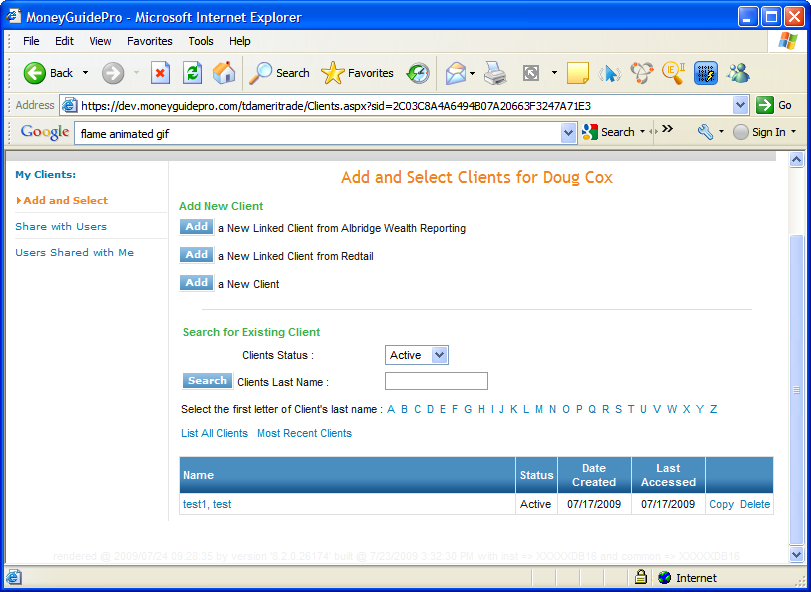Add a New Linked Client from Redtail
The image size is (811, 592).
(197, 255)
